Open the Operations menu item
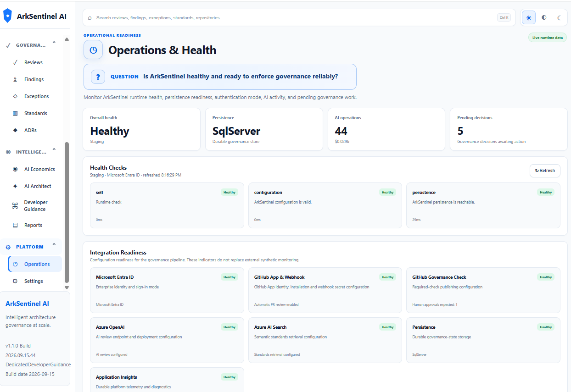This screenshot has width=571, height=392. [x=35, y=264]
